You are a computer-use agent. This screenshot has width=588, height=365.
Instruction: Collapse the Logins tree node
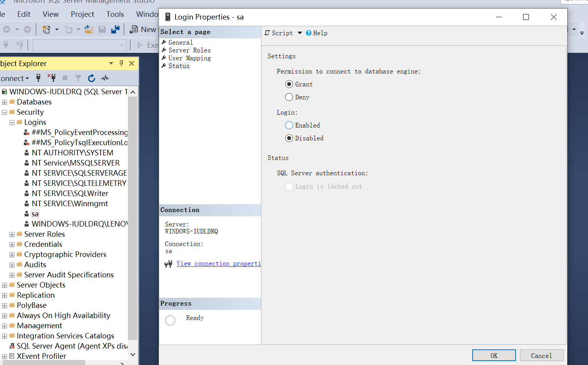tap(12, 122)
